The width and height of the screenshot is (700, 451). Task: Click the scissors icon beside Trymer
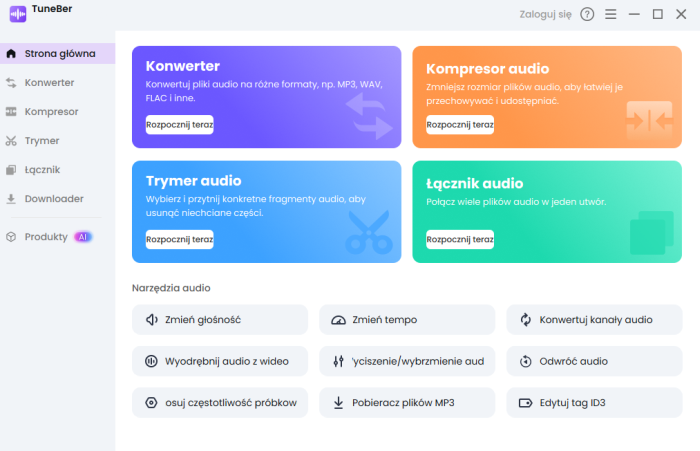[x=11, y=141]
